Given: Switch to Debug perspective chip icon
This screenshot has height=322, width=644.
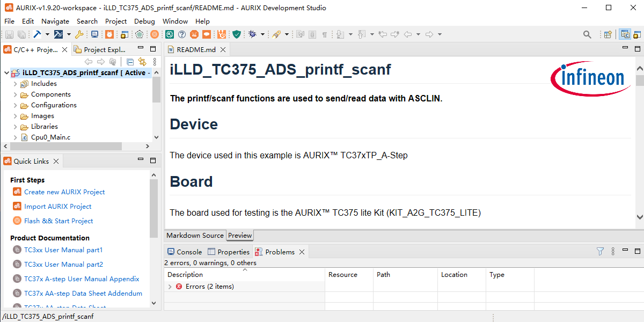Looking at the screenshot, I should point(638,34).
